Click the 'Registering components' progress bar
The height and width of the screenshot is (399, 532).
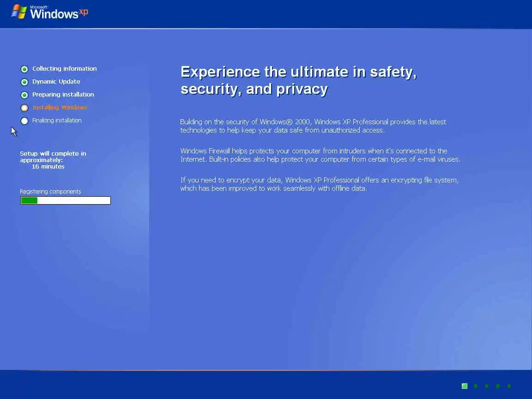pyautogui.click(x=66, y=200)
